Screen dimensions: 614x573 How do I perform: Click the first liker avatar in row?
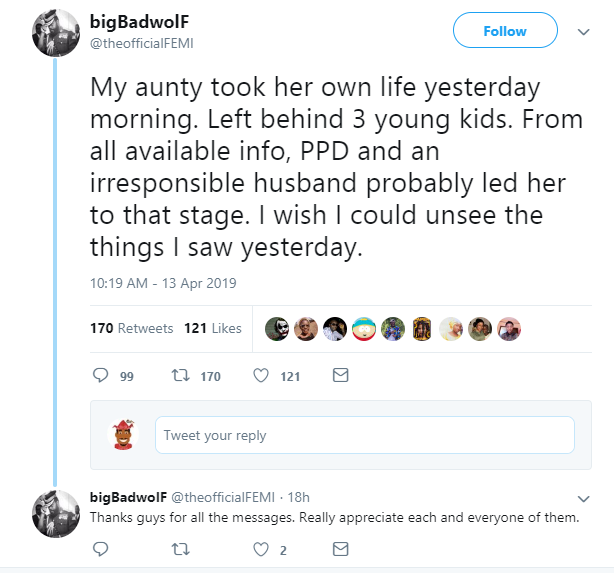tap(277, 329)
